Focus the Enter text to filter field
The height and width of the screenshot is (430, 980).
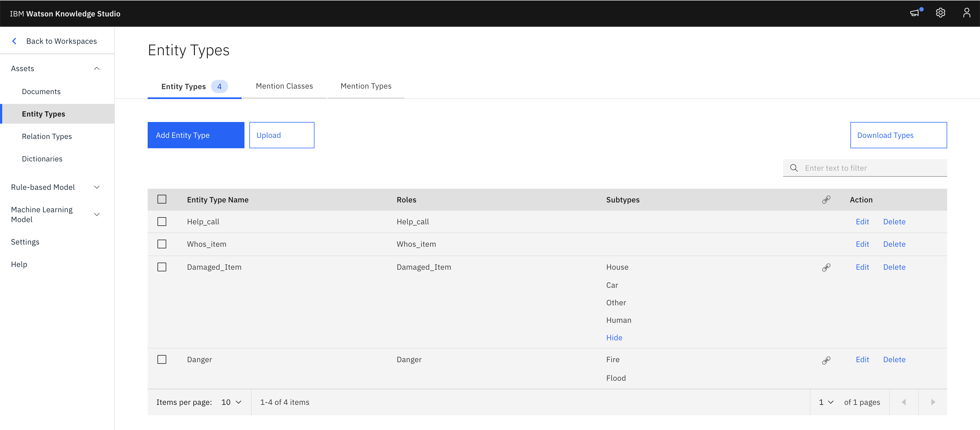point(871,168)
